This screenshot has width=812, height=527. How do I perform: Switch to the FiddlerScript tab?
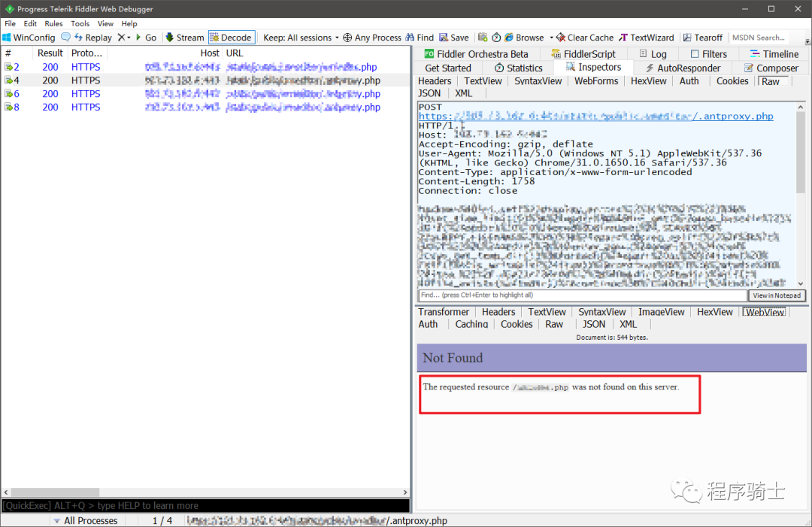(583, 54)
